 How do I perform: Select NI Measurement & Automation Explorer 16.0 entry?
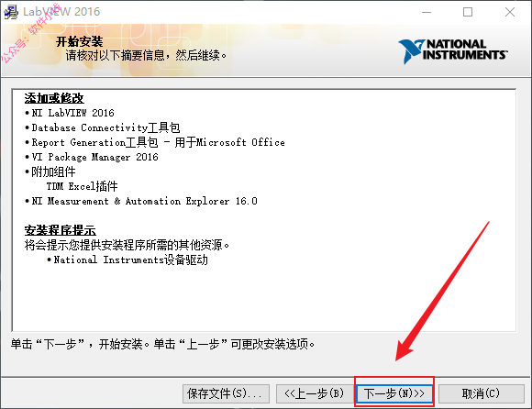point(145,201)
